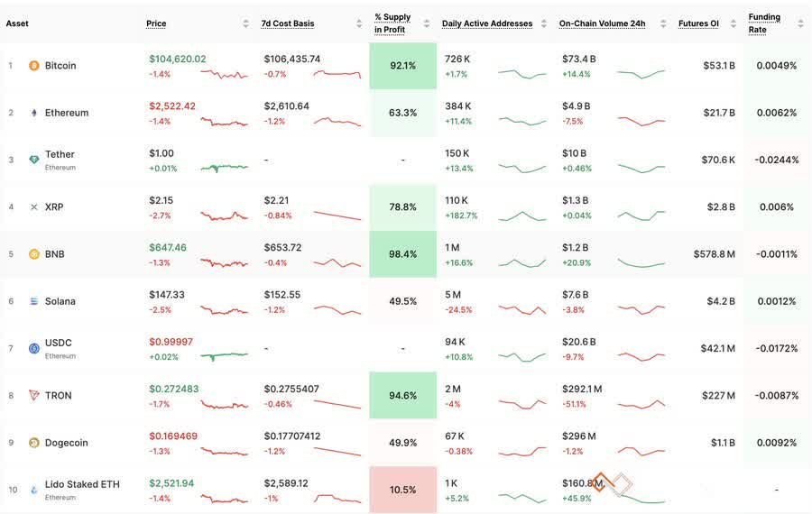The width and height of the screenshot is (812, 514).
Task: Sort by Price column arrows
Action: click(x=245, y=23)
